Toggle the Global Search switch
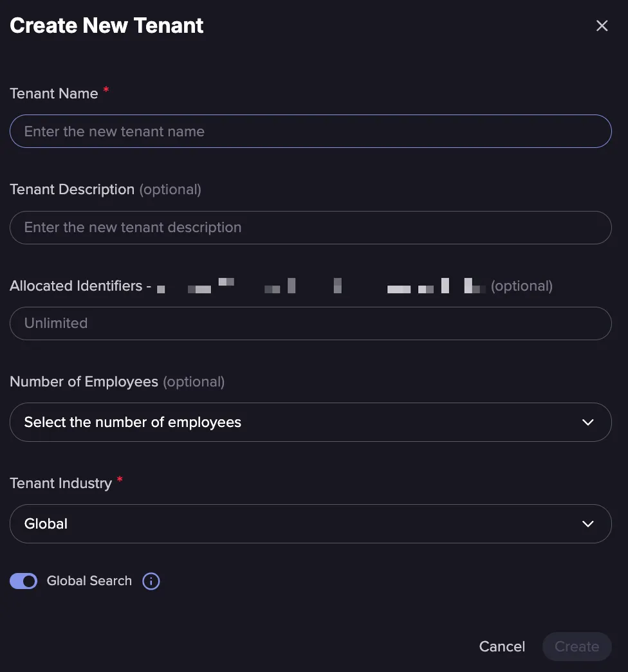This screenshot has height=672, width=628. tap(24, 581)
